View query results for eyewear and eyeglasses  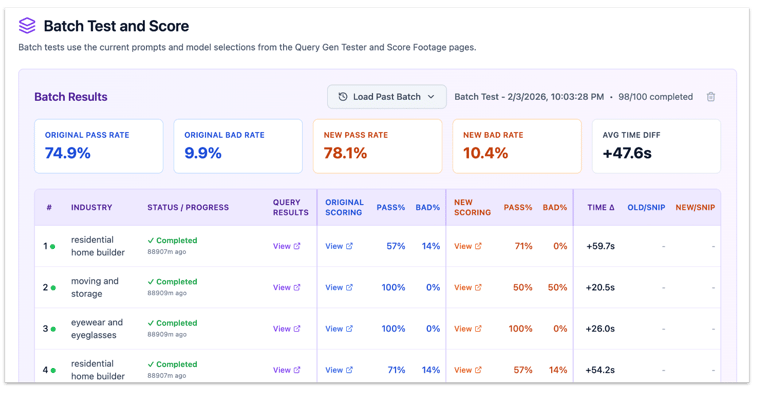click(x=287, y=329)
